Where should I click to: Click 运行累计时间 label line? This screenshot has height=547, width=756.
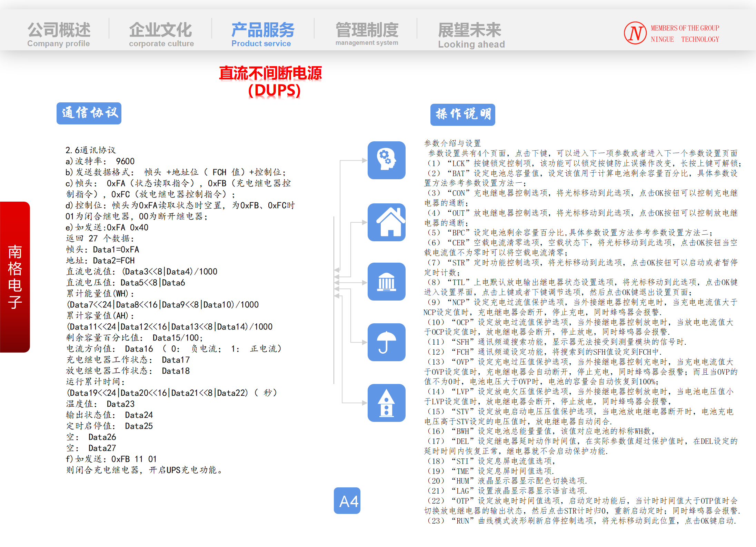click(96, 382)
